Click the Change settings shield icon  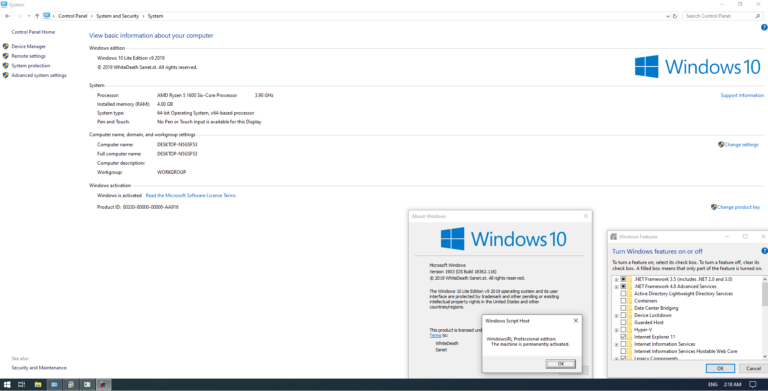pos(720,145)
